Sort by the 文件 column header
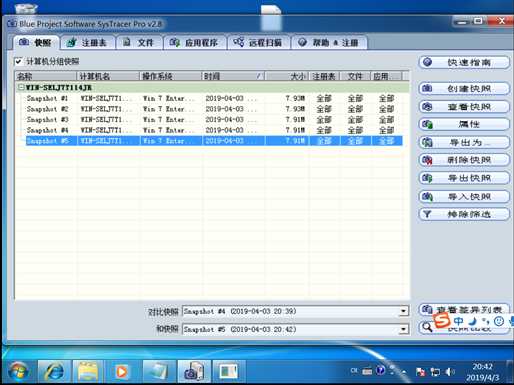 click(x=355, y=76)
